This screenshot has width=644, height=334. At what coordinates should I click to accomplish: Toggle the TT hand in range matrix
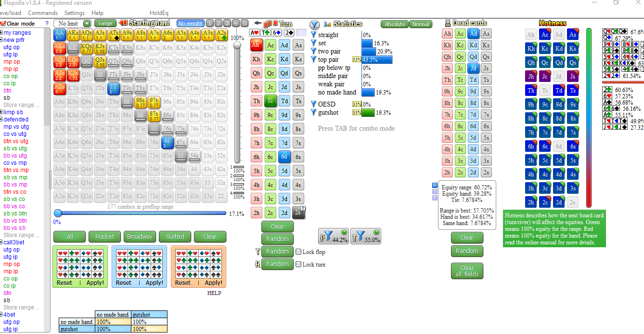pos(113,88)
